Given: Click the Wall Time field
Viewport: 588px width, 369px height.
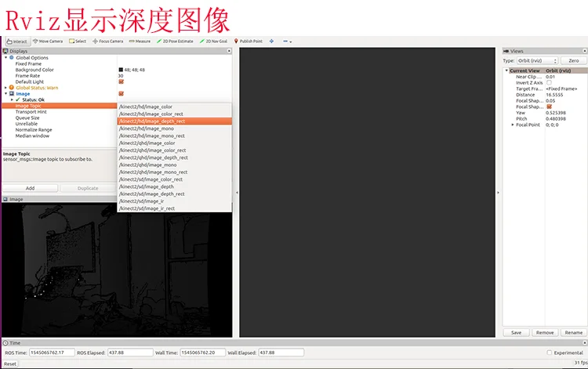Looking at the screenshot, I should (202, 353).
